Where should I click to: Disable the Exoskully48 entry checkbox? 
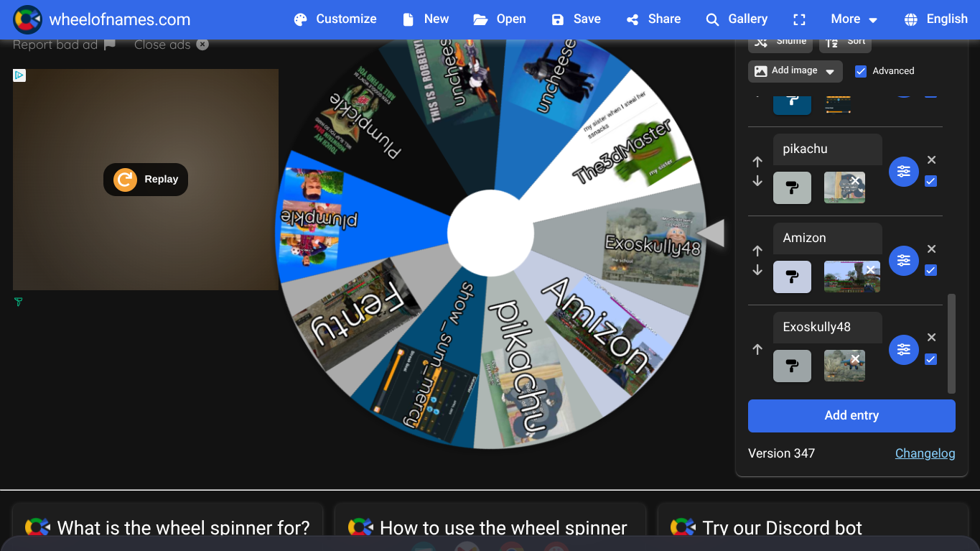click(x=931, y=359)
